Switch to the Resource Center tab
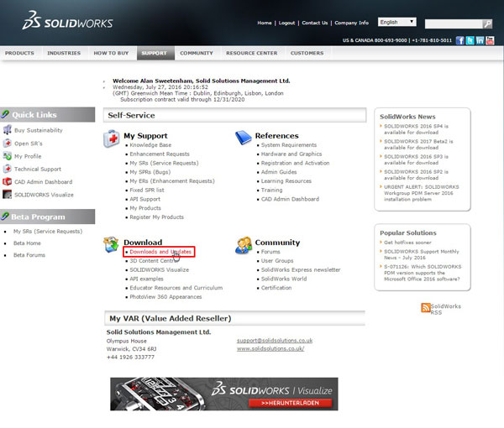Viewport: 504px width, 428px height. (251, 53)
